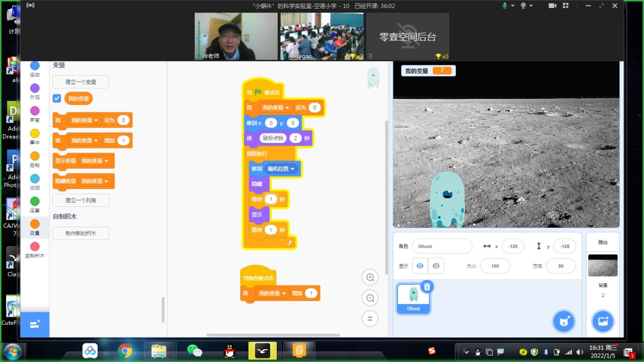Open File Explorer from the taskbar
This screenshot has width=644, height=362.
point(159,350)
